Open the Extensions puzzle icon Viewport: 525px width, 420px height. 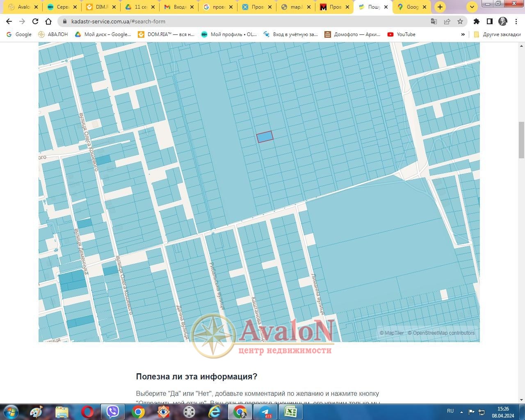(476, 21)
